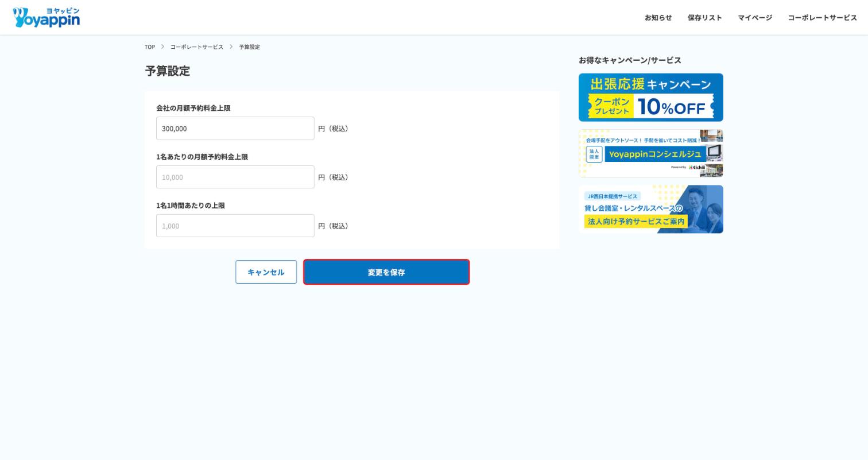Click the お得なキャンペーン/サービス heading
The image size is (868, 460).
pyautogui.click(x=630, y=60)
